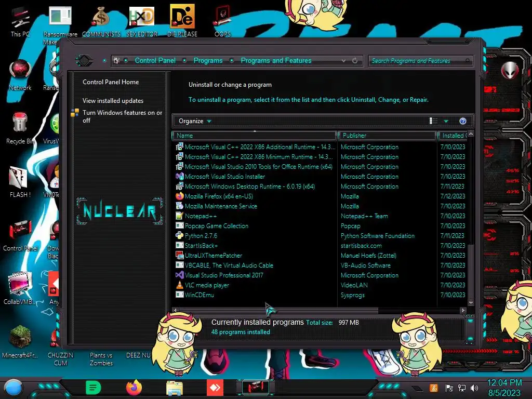Click the back navigation button in window
This screenshot has height=399, width=532.
84,61
